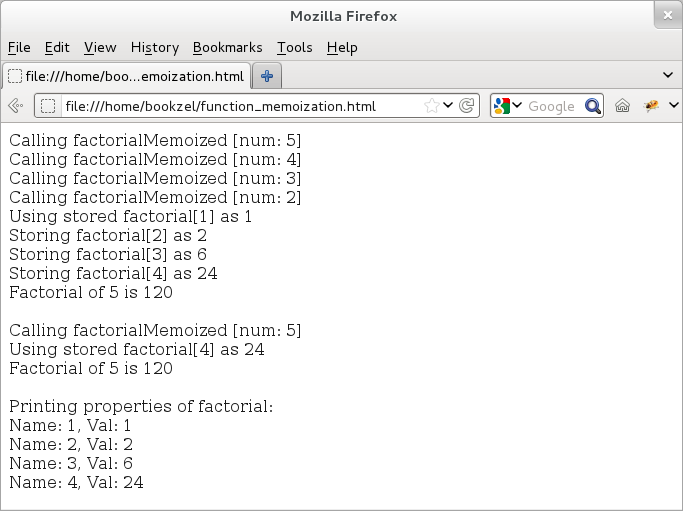Viewport: 683px width, 511px height.
Task: Bookmark page with star icon
Action: (x=431, y=106)
